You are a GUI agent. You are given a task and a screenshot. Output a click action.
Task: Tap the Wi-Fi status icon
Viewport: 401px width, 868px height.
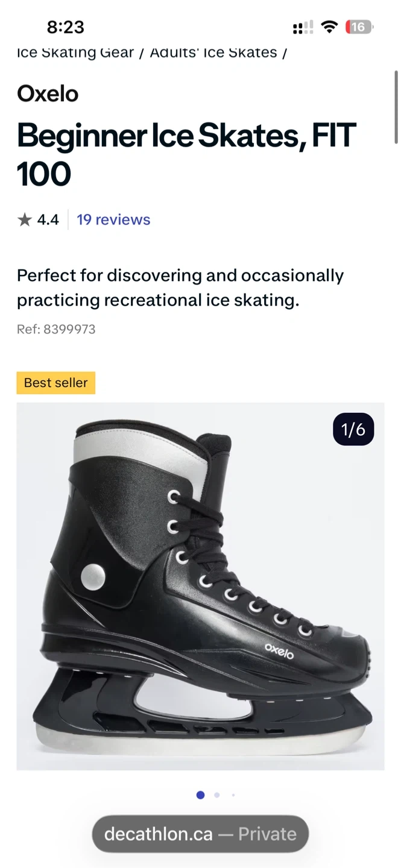329,27
